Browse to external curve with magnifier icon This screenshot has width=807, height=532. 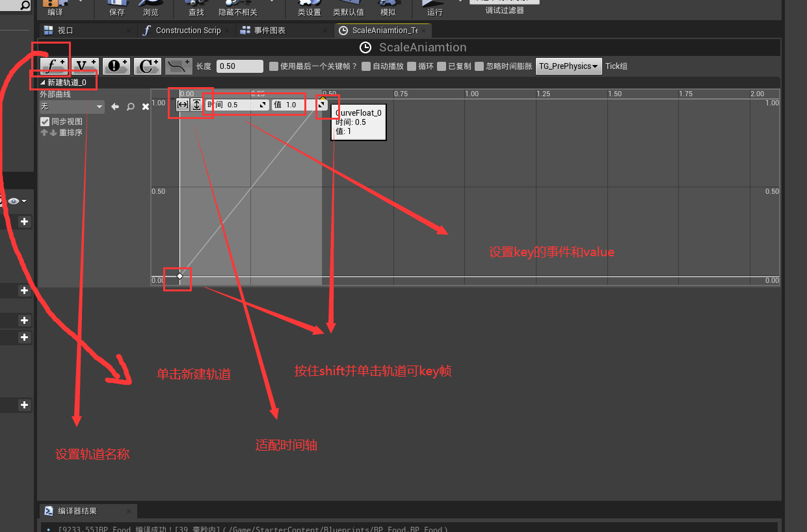click(131, 107)
